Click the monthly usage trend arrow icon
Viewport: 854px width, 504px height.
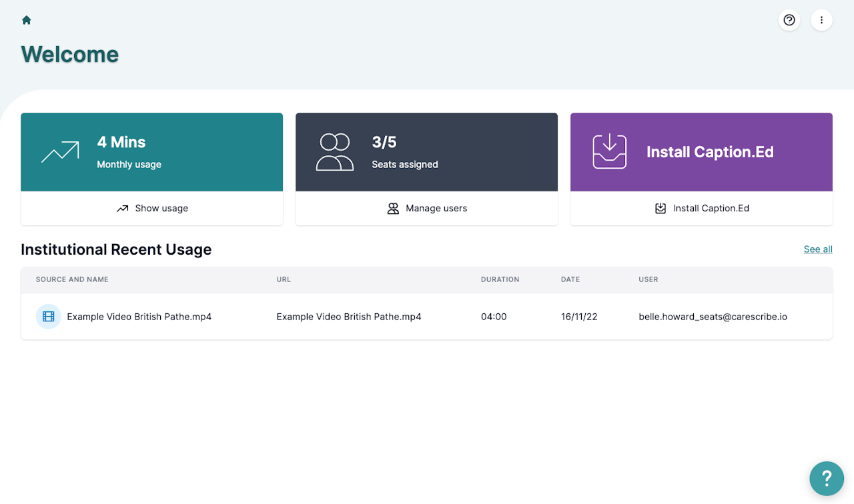tap(60, 152)
